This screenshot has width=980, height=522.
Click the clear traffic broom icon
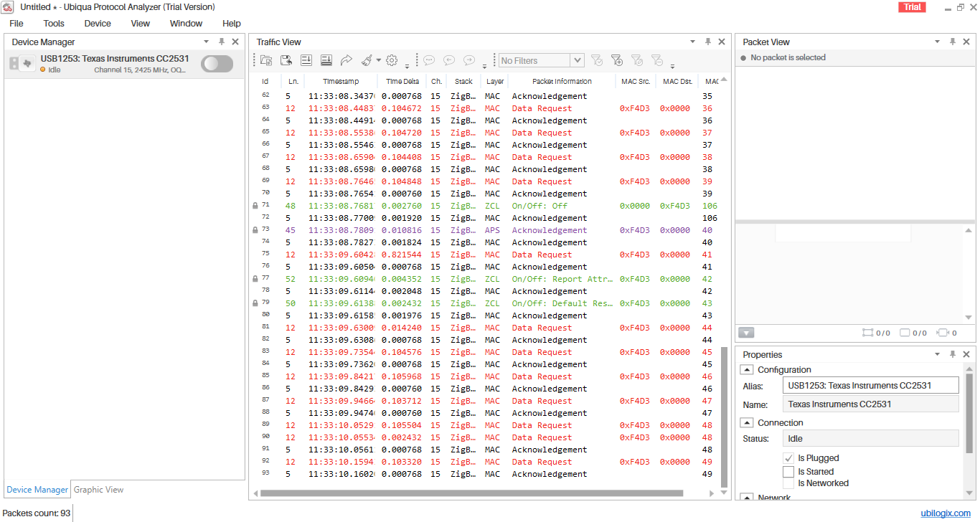[367, 61]
